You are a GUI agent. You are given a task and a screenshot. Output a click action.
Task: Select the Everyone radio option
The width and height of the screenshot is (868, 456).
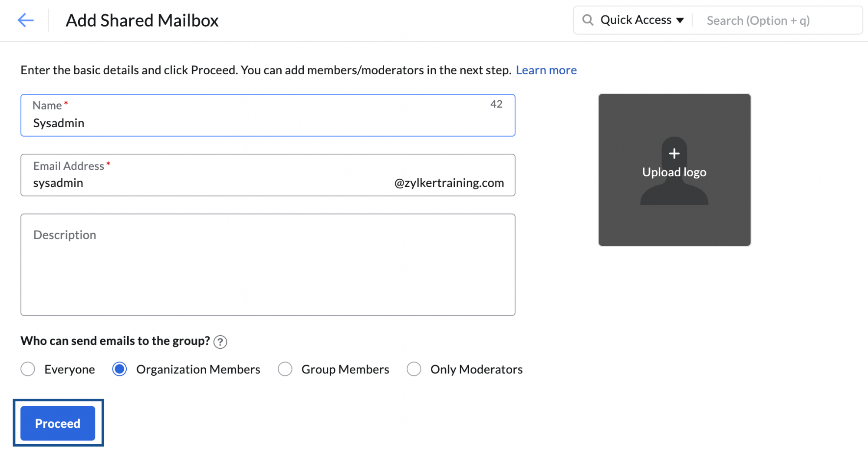(x=28, y=369)
